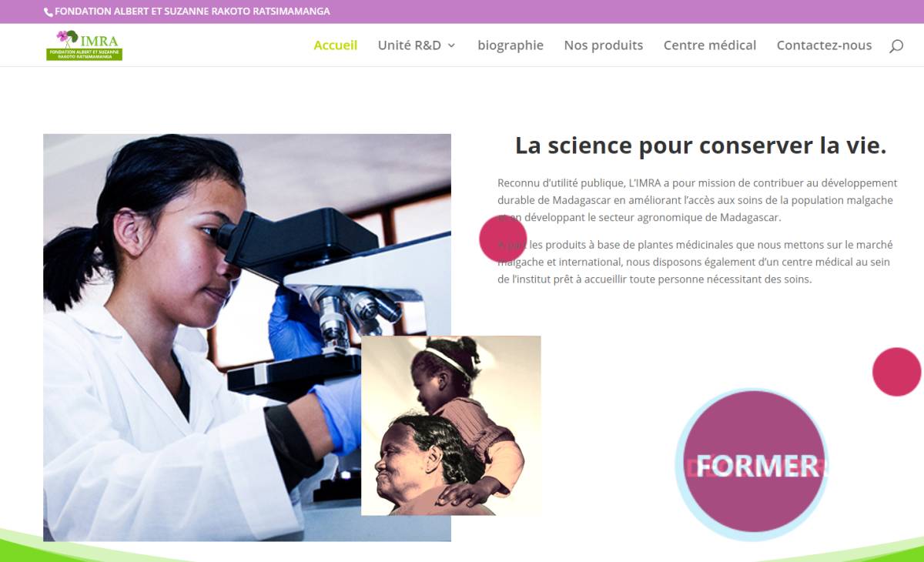Expand the Unité R&D dropdown chevron

coord(451,46)
